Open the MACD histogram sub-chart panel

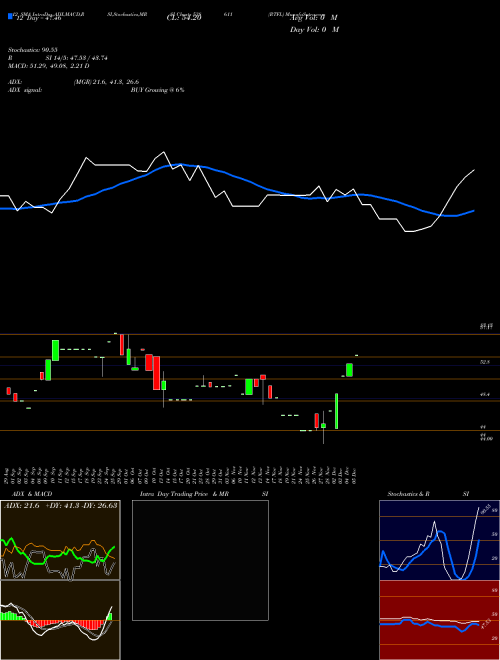pyautogui.click(x=60, y=620)
